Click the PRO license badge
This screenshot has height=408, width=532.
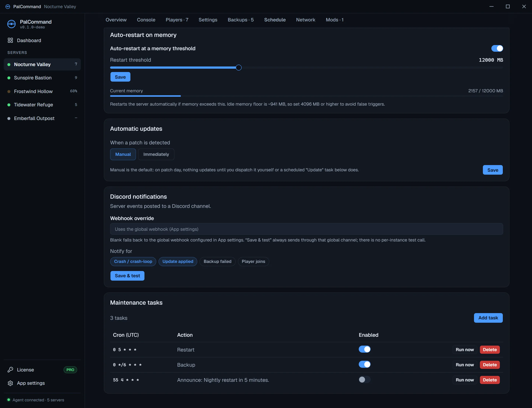[70, 370]
